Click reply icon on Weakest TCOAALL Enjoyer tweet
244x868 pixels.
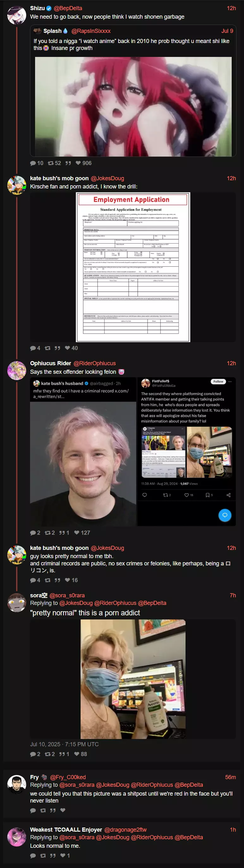tap(33, 856)
